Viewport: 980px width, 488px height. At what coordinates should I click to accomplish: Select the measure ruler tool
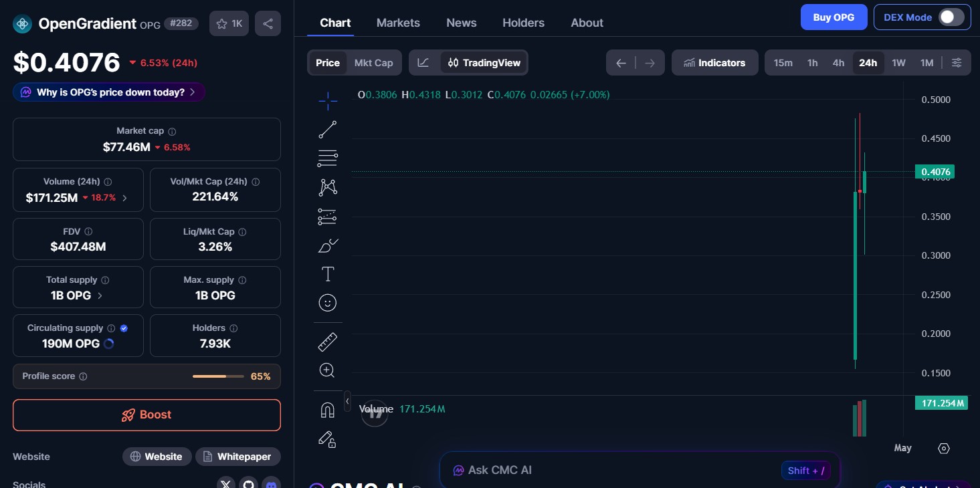coord(327,342)
